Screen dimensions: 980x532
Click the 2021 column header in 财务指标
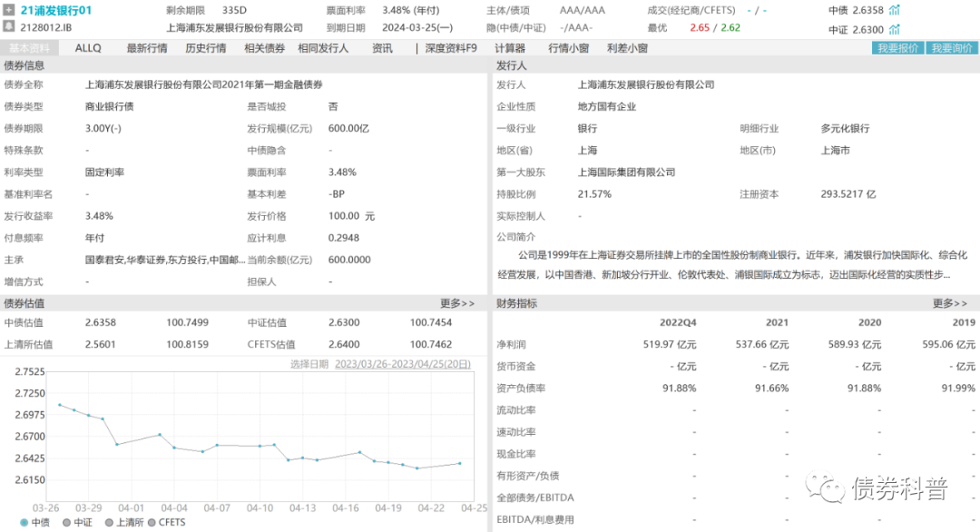click(x=778, y=322)
